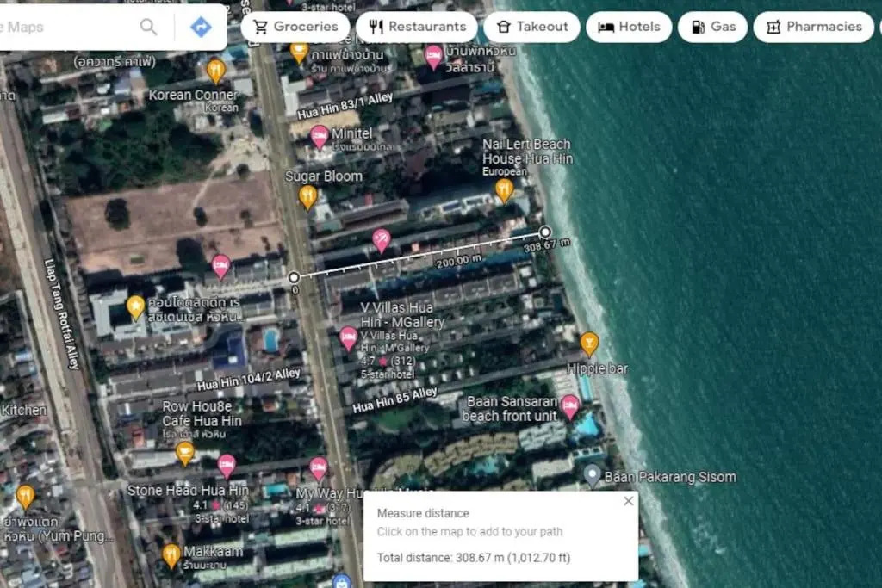Open directions with the blue arrow icon

[x=201, y=27]
